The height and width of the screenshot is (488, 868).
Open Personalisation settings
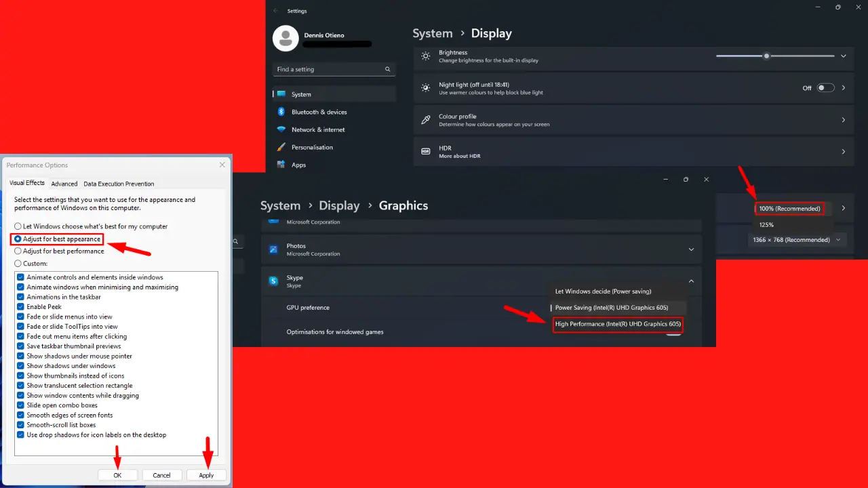click(x=334, y=147)
